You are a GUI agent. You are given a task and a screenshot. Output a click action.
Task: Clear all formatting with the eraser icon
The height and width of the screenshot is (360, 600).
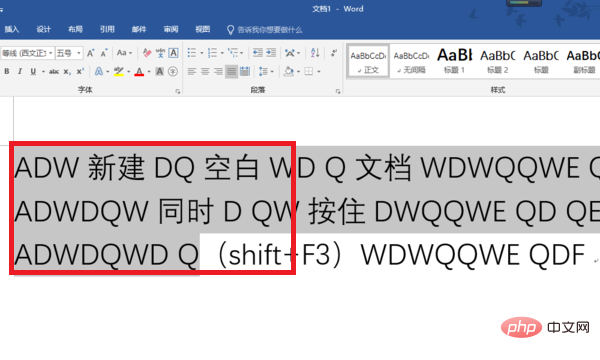point(147,53)
